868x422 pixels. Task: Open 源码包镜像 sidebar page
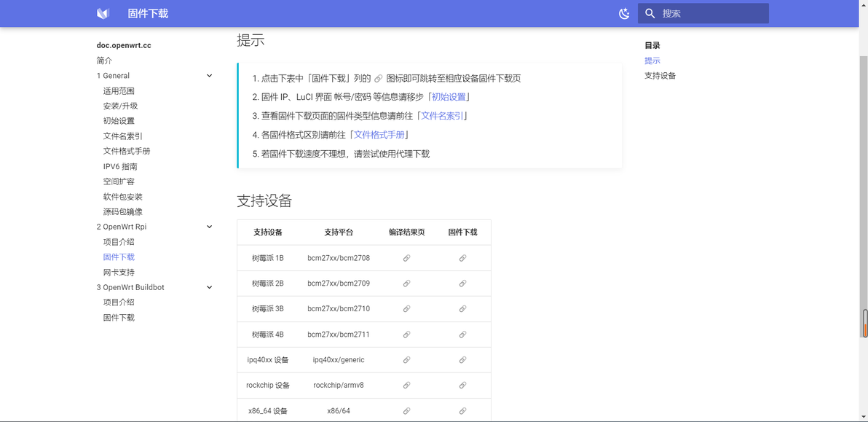123,211
